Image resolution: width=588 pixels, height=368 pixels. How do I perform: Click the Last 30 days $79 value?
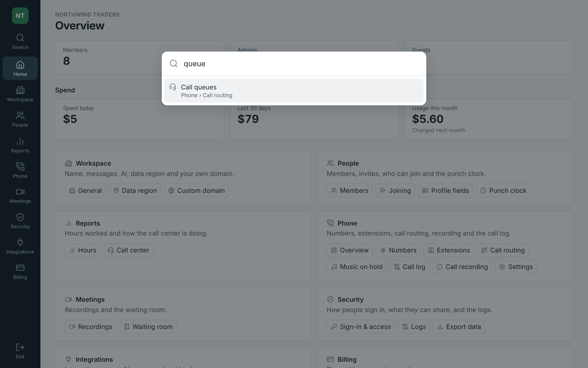[x=248, y=119]
